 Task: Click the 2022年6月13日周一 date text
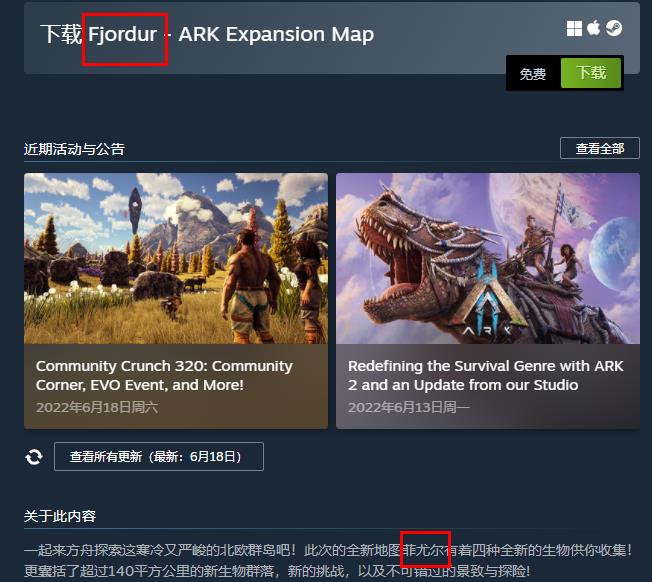(409, 407)
